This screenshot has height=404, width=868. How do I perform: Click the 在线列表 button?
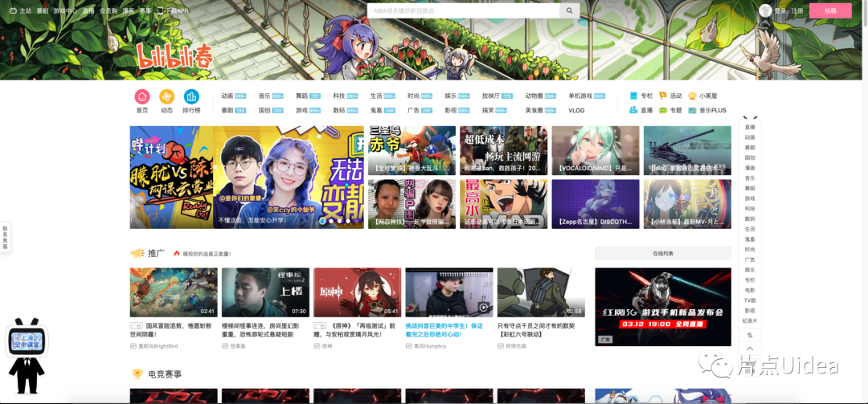[x=663, y=254]
